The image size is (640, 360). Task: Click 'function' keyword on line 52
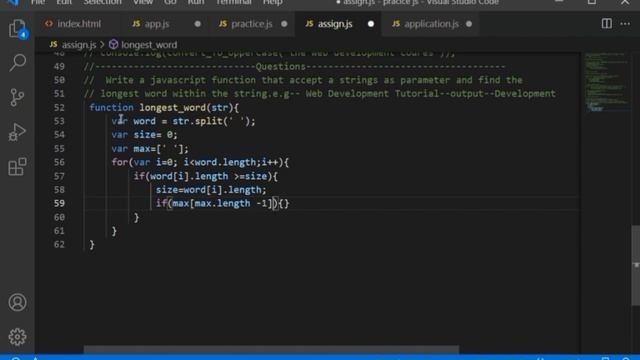pos(111,107)
